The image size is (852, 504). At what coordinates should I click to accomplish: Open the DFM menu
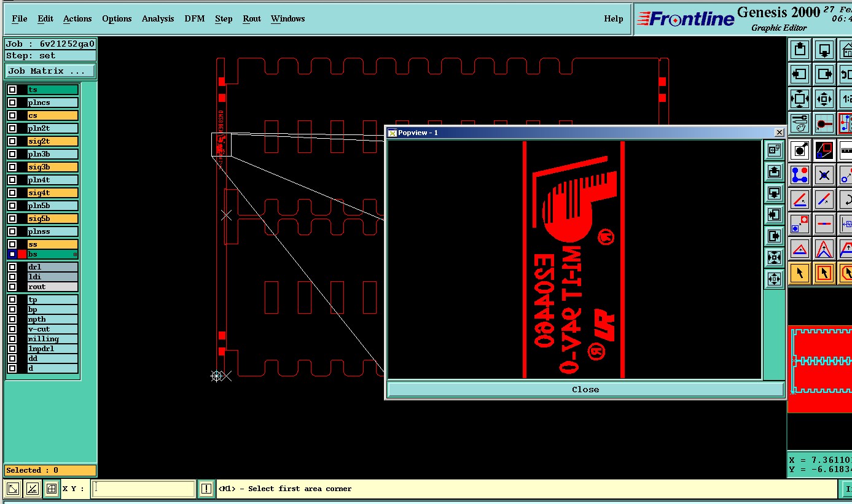pos(195,18)
